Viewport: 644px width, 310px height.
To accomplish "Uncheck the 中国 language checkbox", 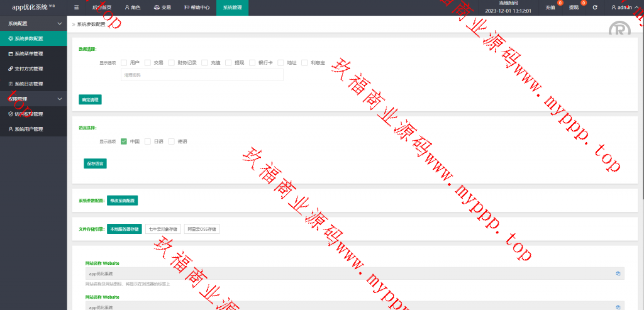I will coord(124,141).
